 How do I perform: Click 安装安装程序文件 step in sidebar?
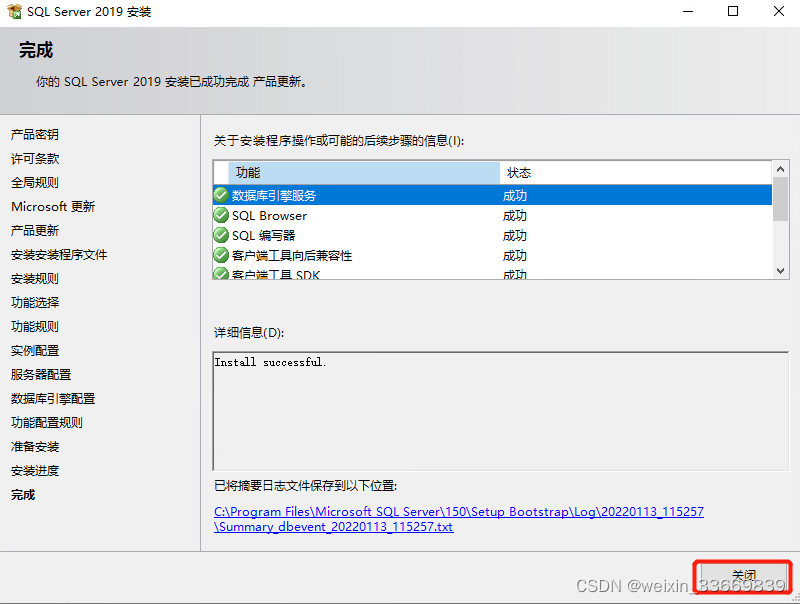(x=59, y=254)
